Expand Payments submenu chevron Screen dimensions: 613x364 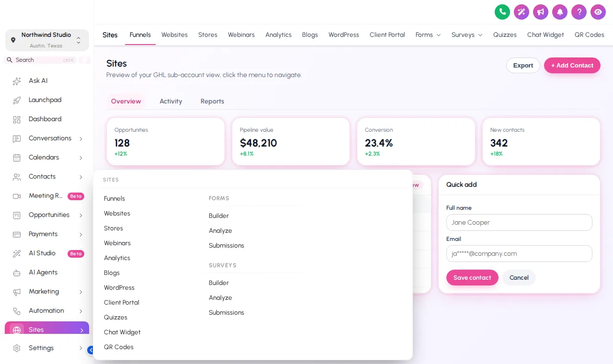pos(80,235)
